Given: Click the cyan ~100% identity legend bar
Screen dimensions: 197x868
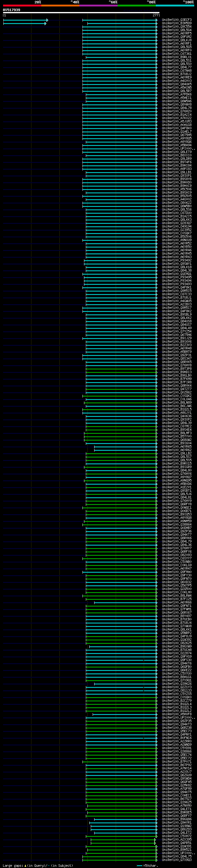Looking at the screenshot, I should click(175, 6).
